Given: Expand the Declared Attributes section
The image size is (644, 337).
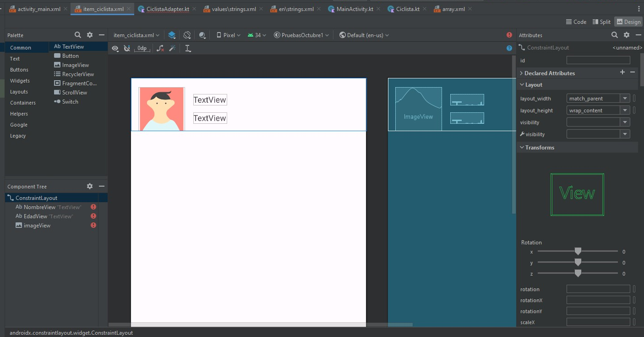Looking at the screenshot, I should click(522, 73).
